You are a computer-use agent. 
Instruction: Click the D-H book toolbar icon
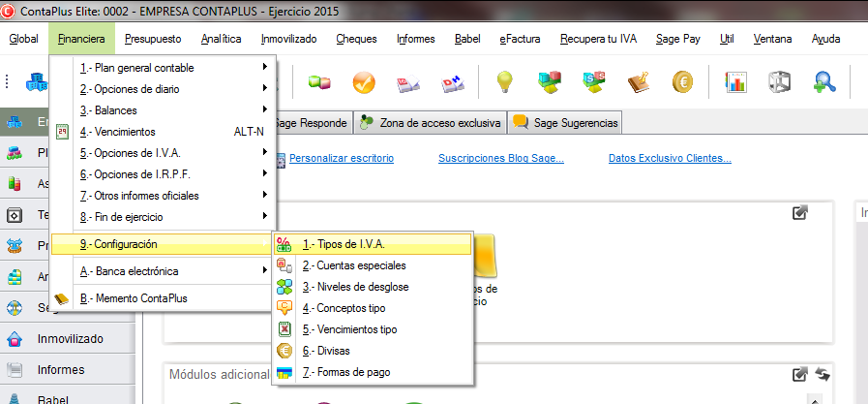click(x=454, y=83)
